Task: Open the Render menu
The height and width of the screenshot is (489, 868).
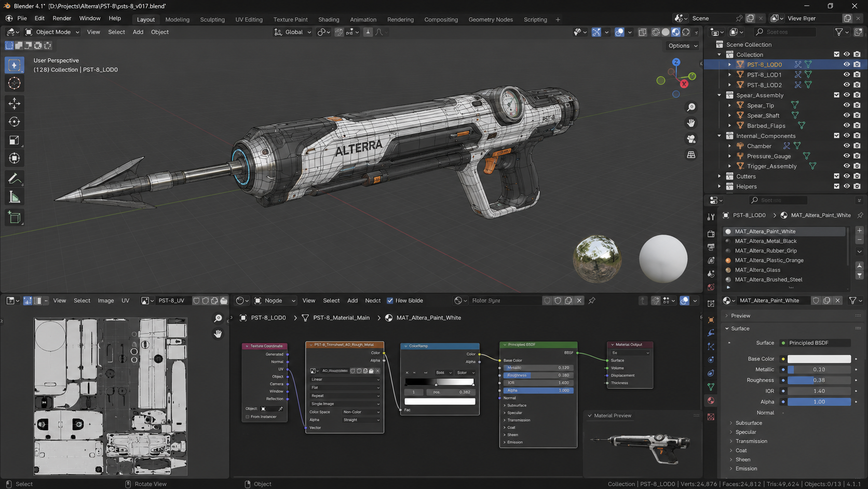Action: (x=62, y=18)
